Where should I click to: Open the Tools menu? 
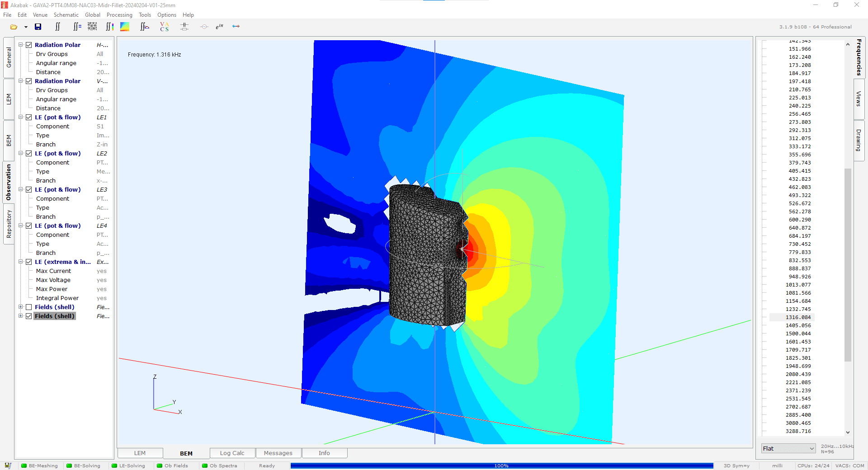click(145, 15)
